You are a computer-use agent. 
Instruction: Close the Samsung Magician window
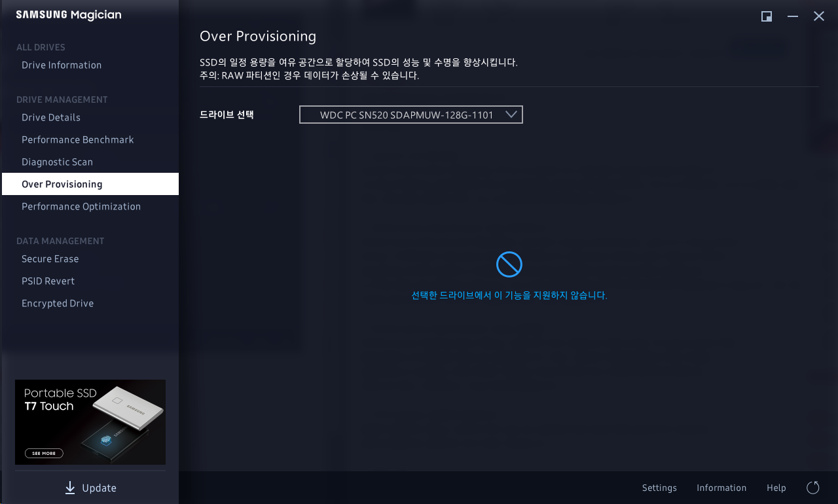(x=819, y=16)
